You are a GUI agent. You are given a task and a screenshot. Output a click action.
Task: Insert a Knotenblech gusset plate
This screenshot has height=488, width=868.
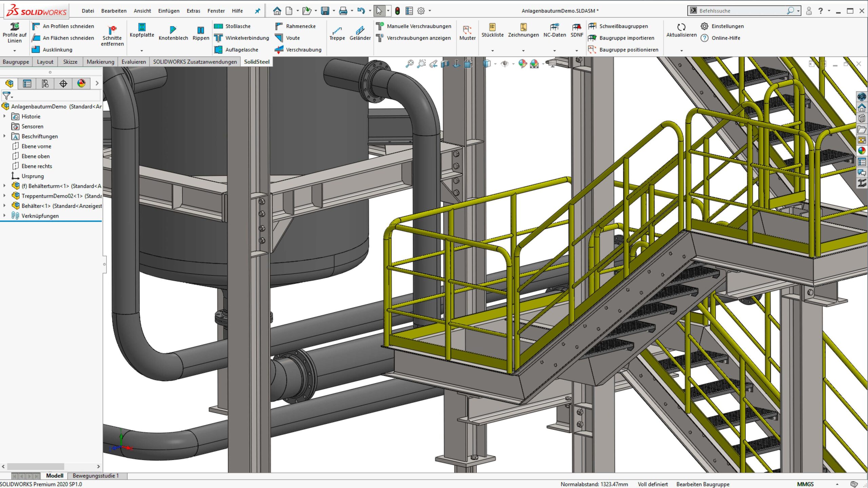[x=173, y=33]
